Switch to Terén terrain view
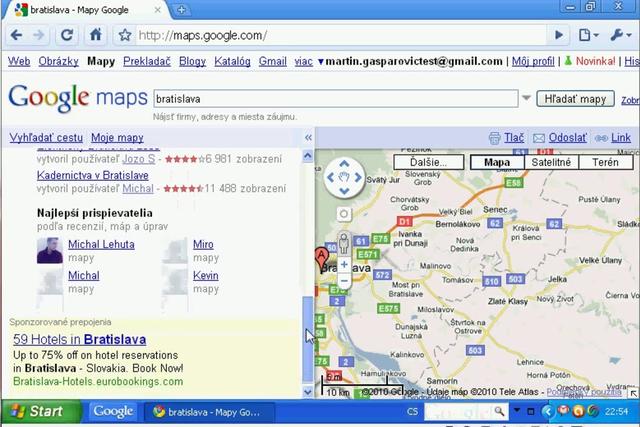Viewport: 640px width, 427px height. (606, 162)
